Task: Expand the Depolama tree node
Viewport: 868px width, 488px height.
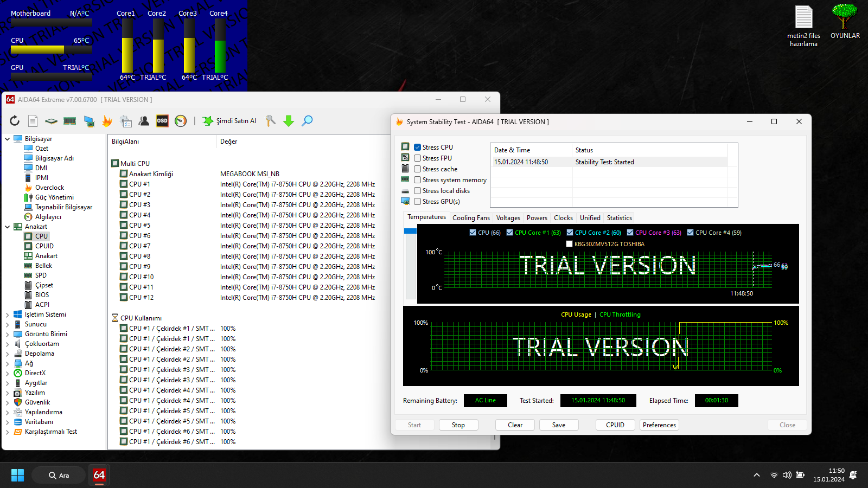Action: pyautogui.click(x=8, y=354)
